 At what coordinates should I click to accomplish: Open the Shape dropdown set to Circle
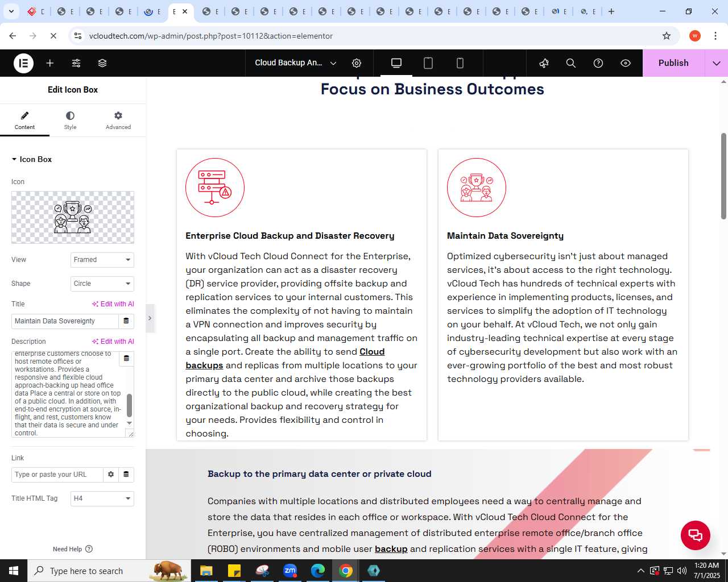(x=102, y=284)
